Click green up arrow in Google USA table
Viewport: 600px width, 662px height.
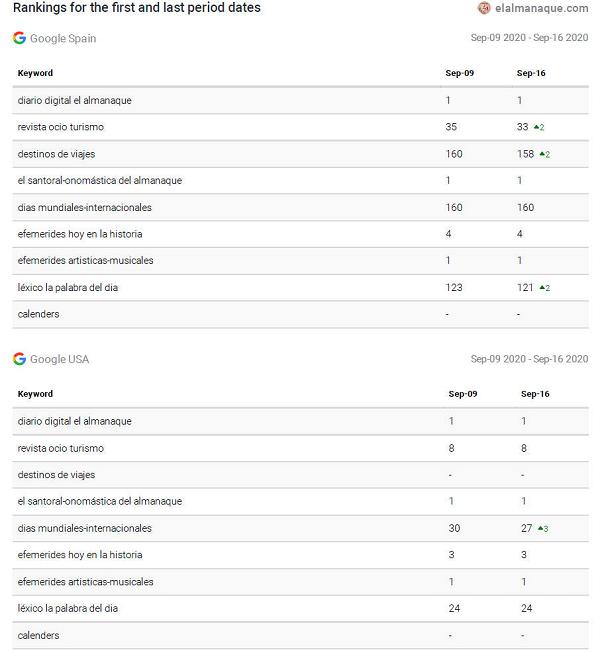pyautogui.click(x=541, y=528)
